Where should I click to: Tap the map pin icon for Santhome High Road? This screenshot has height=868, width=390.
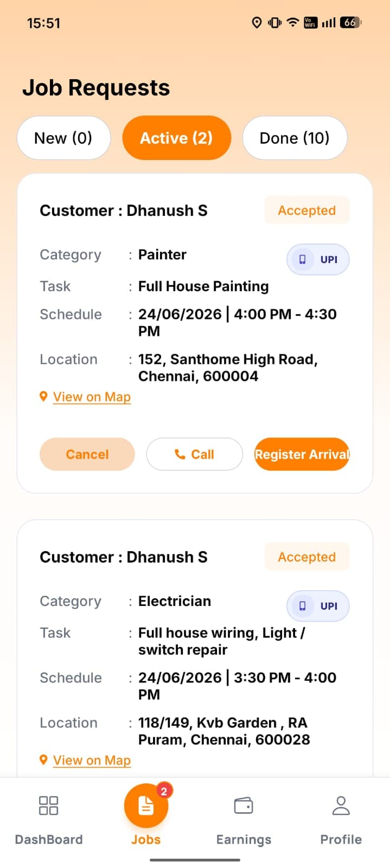[x=43, y=397]
